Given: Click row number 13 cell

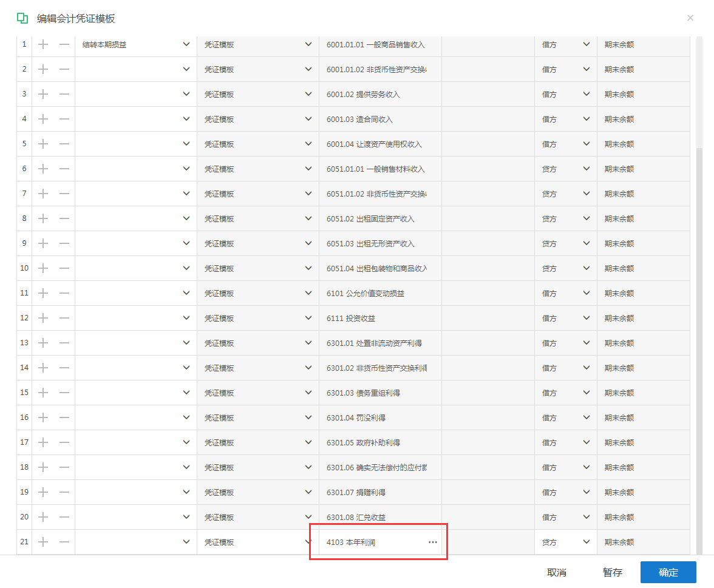Looking at the screenshot, I should coord(24,343).
